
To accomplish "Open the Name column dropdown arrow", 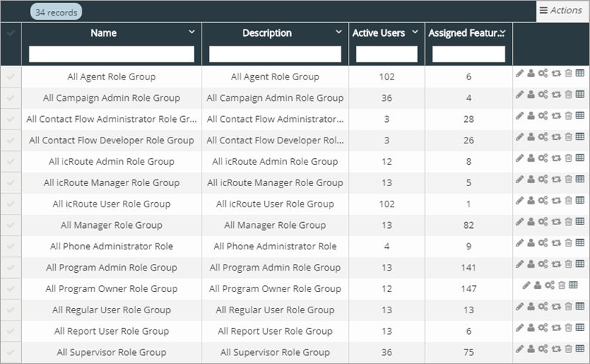I will point(192,32).
